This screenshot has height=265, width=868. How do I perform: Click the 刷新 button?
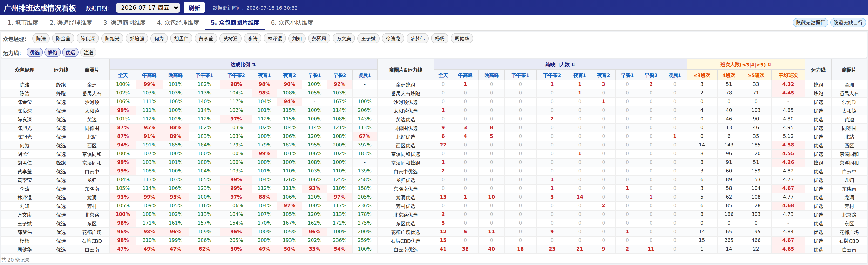tap(194, 7)
